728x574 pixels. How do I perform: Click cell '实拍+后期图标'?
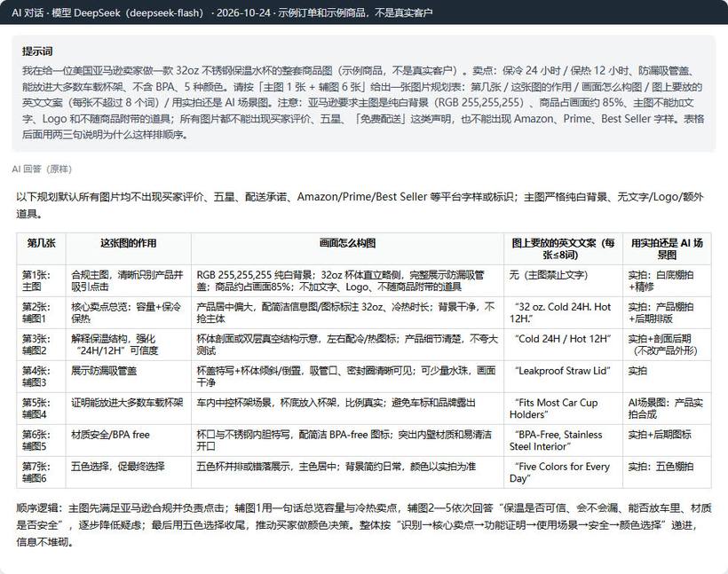(x=667, y=441)
